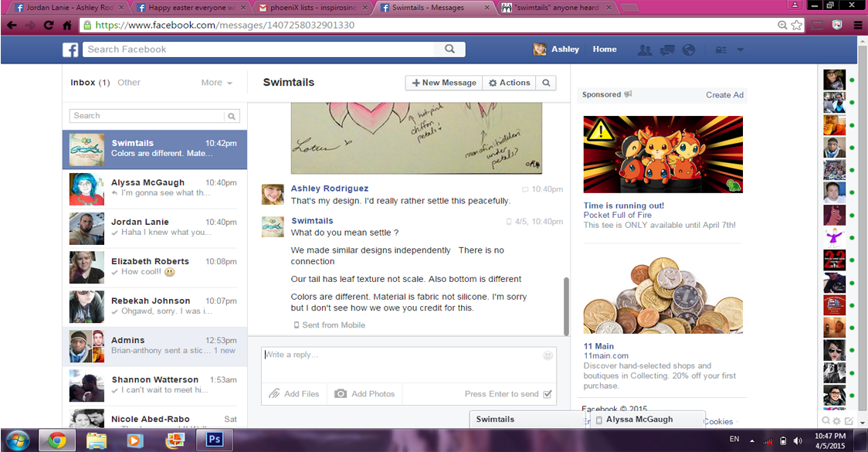Open the account settings dropdown arrow
Viewport: 868px width, 452px height.
coord(740,49)
